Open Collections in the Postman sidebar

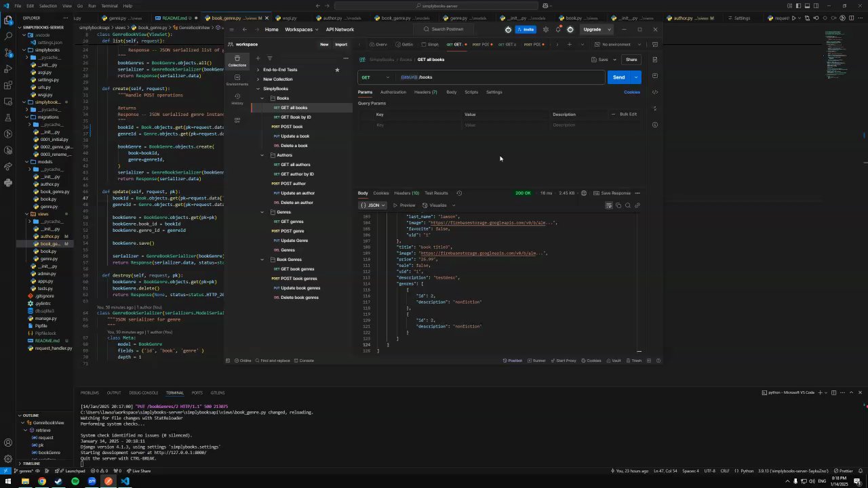click(x=237, y=61)
